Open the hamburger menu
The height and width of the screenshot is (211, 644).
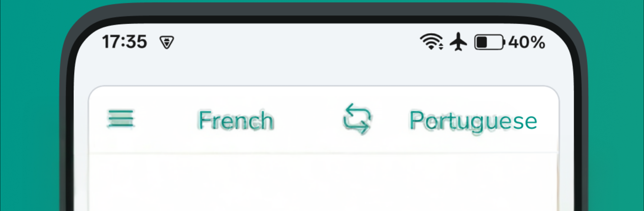[x=121, y=119]
